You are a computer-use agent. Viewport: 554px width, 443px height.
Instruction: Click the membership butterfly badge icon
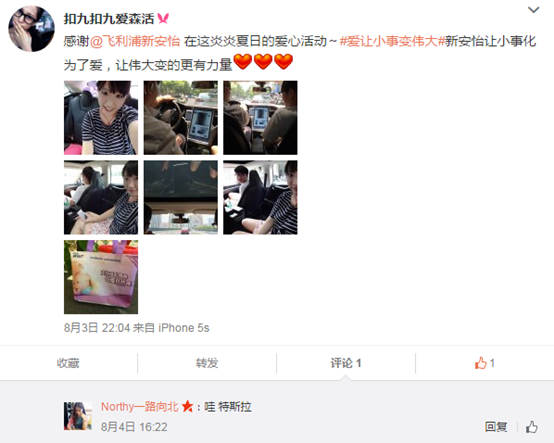(x=163, y=18)
